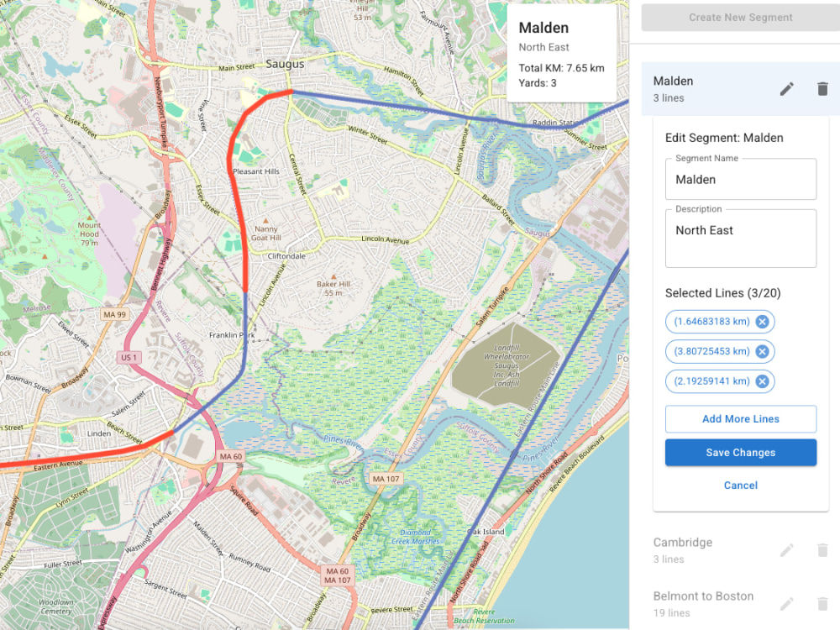Click the MA 99 road shield
Image resolution: width=840 pixels, height=630 pixels.
[x=114, y=314]
